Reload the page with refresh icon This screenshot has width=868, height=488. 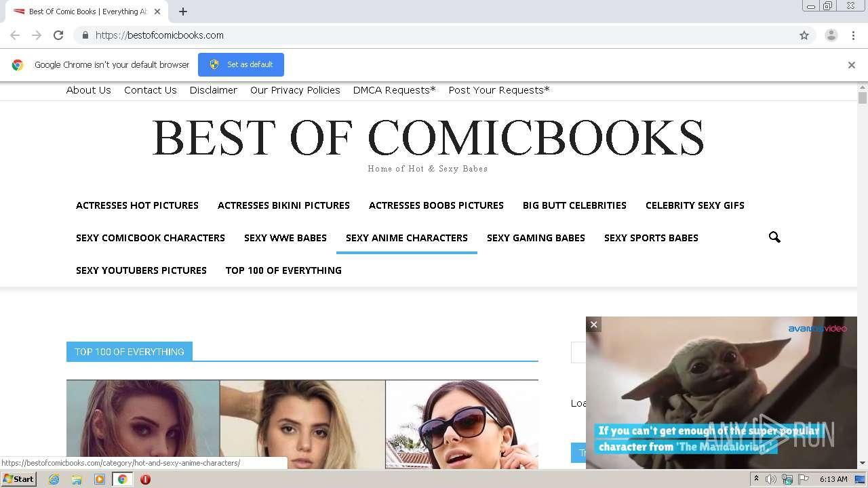[58, 35]
